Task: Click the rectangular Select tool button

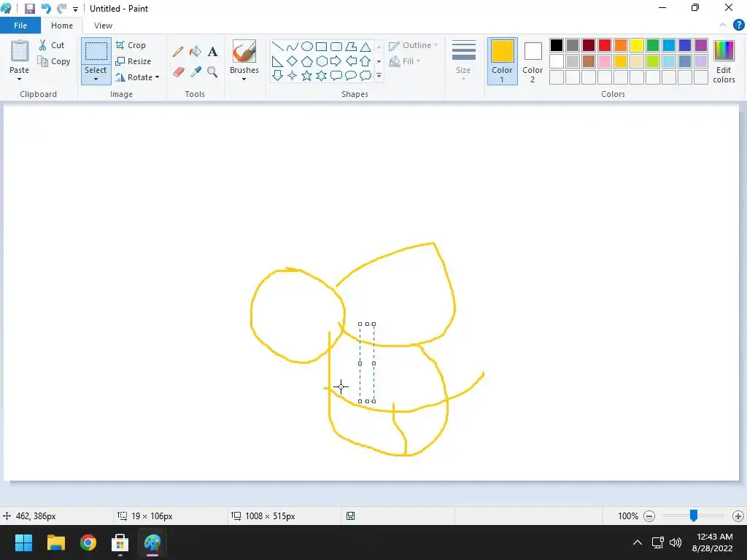Action: point(96,51)
